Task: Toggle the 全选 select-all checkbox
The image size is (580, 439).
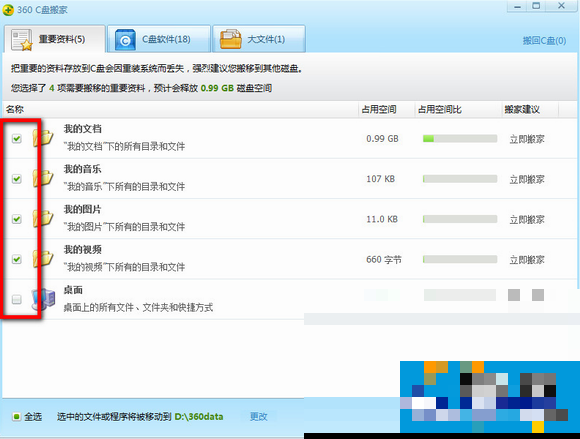Action: [16, 417]
